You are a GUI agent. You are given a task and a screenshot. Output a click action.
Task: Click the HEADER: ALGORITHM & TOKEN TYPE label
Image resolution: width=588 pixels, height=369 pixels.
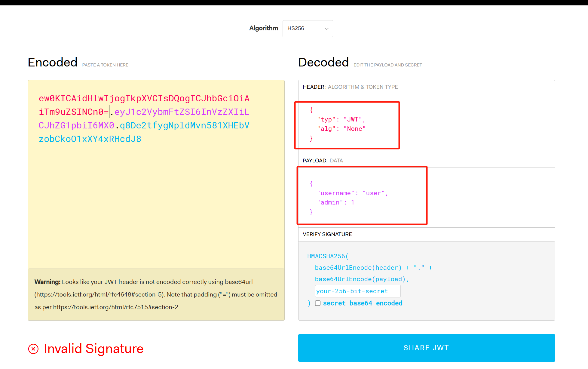pos(350,87)
